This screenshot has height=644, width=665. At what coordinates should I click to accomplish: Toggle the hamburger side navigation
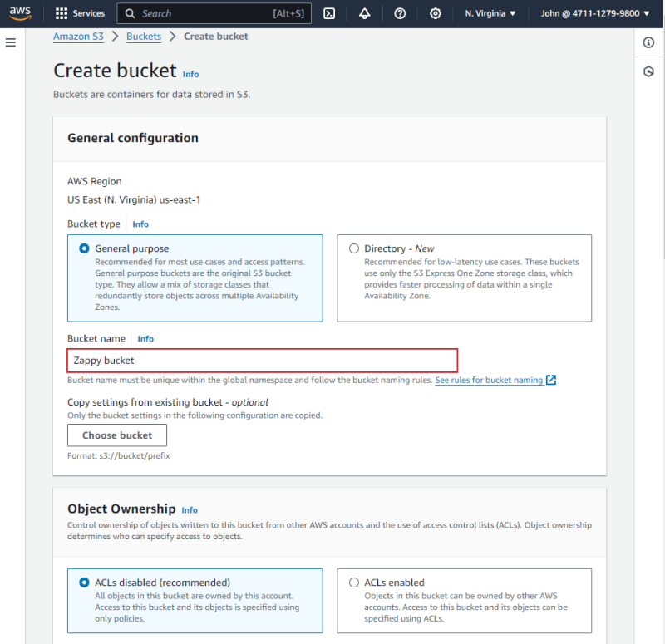[11, 42]
